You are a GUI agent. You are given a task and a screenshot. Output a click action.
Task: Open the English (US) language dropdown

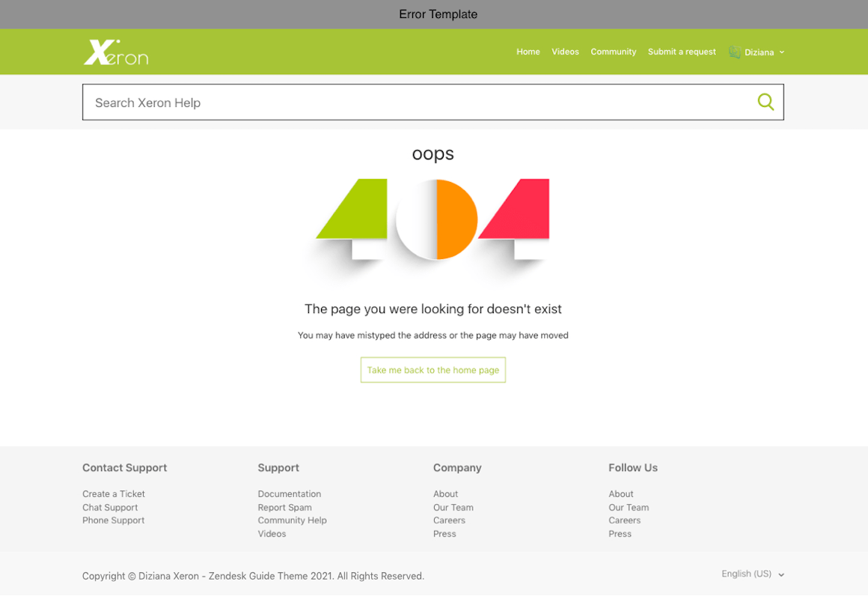pyautogui.click(x=752, y=574)
